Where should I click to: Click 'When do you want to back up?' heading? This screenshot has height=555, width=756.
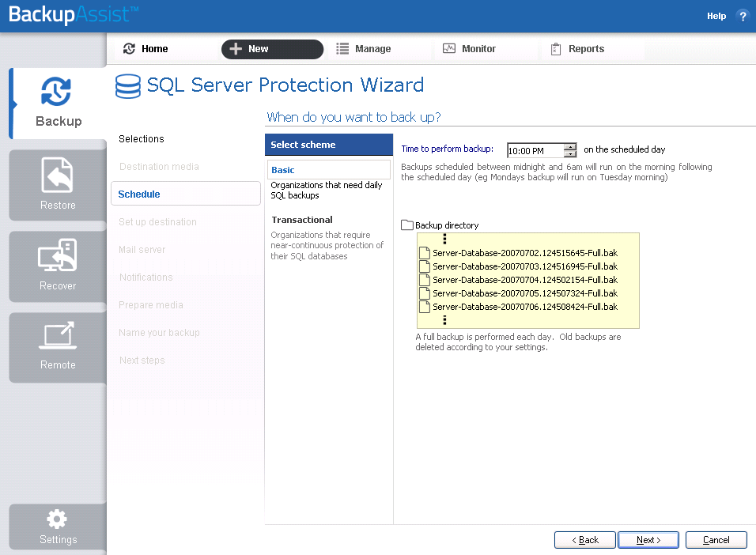click(354, 117)
